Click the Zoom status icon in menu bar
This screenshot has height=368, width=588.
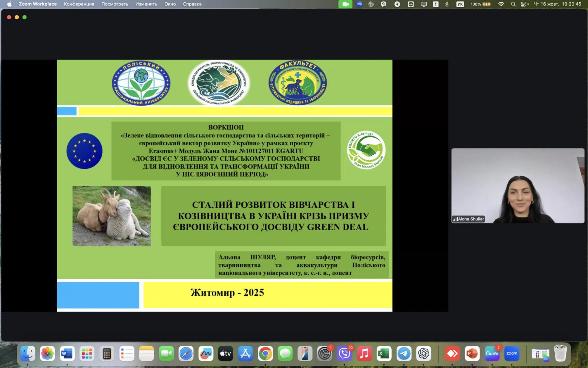tap(359, 4)
